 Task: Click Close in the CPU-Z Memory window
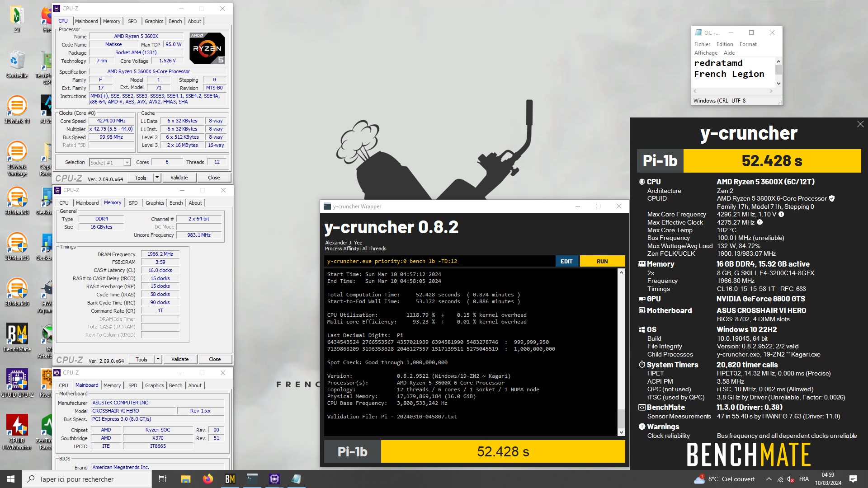pos(215,359)
